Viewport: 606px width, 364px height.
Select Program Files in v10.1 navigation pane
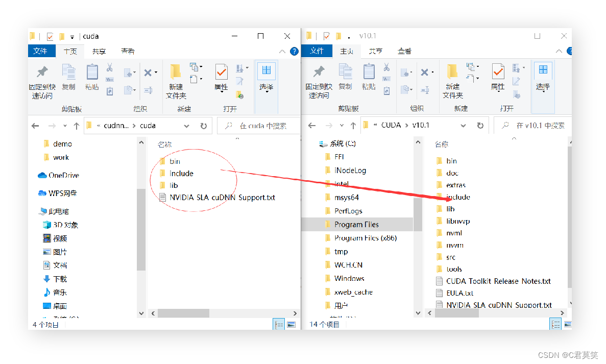[356, 225]
